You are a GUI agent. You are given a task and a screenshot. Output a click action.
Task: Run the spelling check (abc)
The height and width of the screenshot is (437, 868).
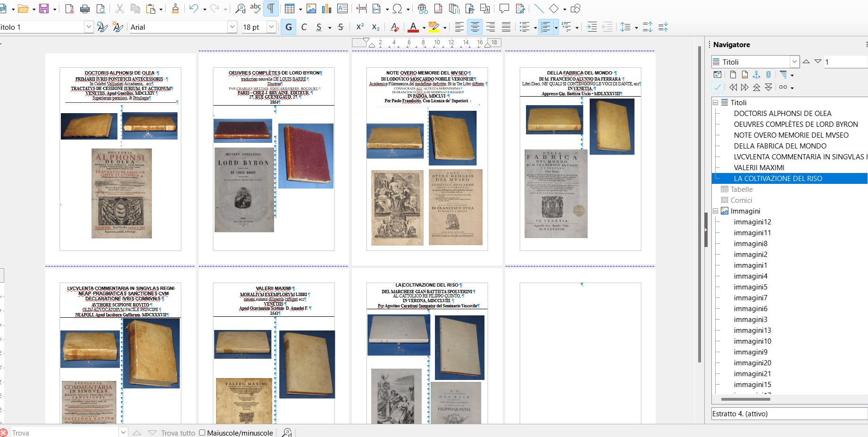click(255, 8)
